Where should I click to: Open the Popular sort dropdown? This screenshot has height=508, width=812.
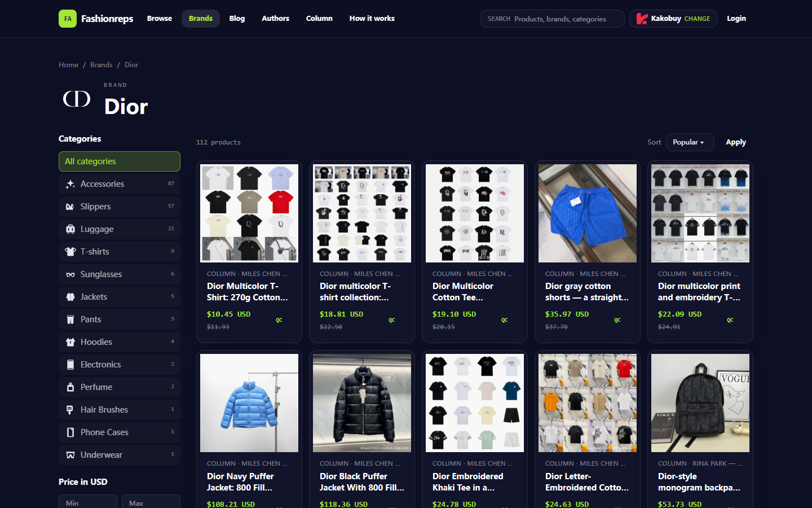[x=690, y=142]
